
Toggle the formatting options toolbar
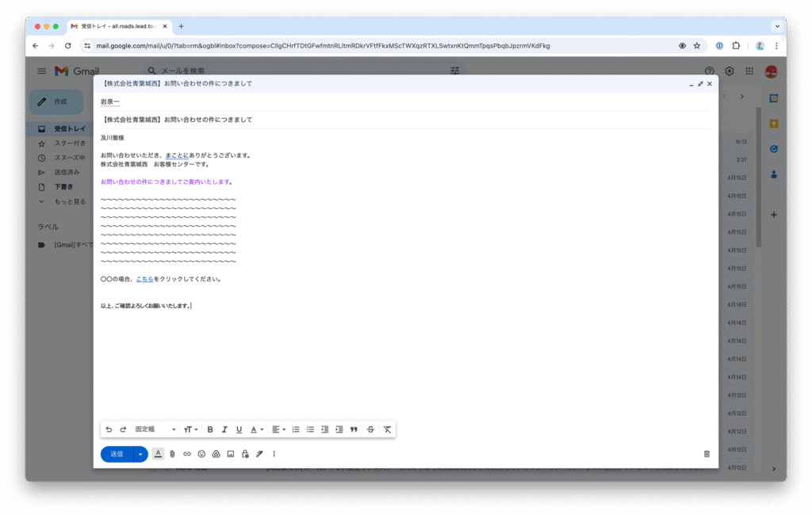pyautogui.click(x=158, y=454)
